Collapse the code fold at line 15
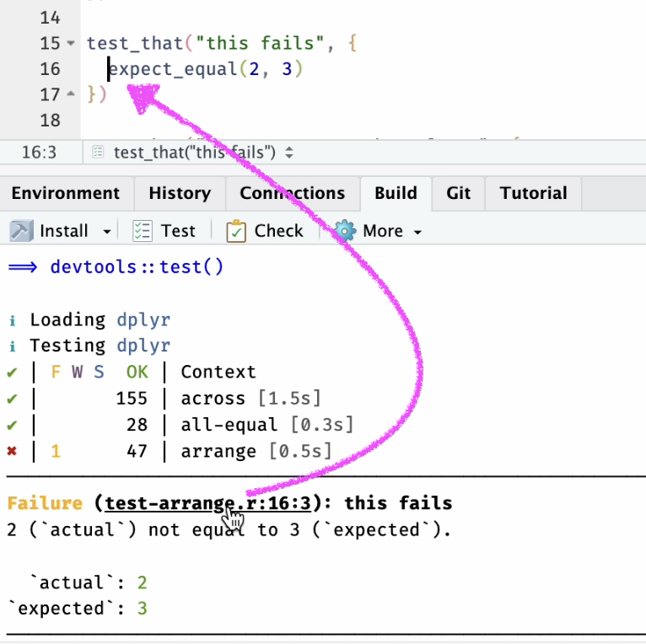This screenshot has height=644, width=646. pos(71,43)
